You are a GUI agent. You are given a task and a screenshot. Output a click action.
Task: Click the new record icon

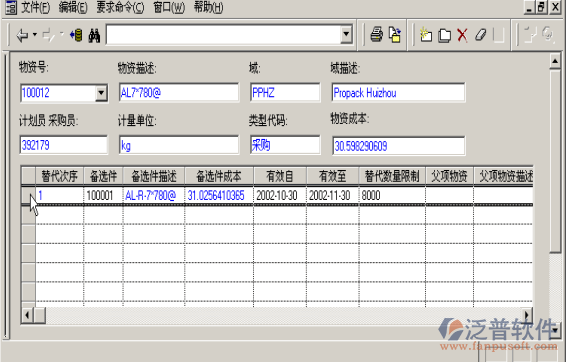coord(426,35)
